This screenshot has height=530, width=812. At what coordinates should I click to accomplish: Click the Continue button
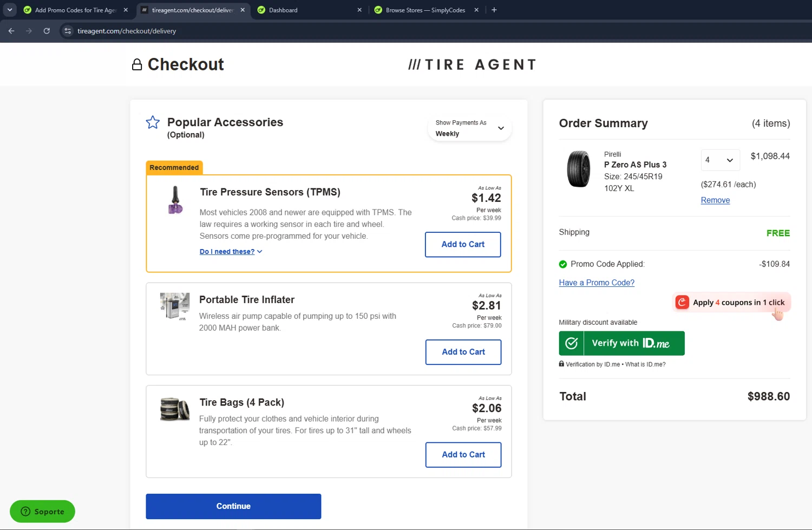[x=233, y=506]
